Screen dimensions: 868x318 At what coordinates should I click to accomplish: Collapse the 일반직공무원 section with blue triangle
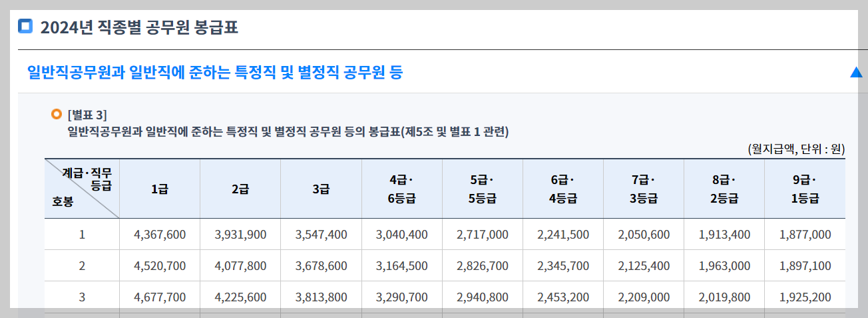(x=856, y=72)
